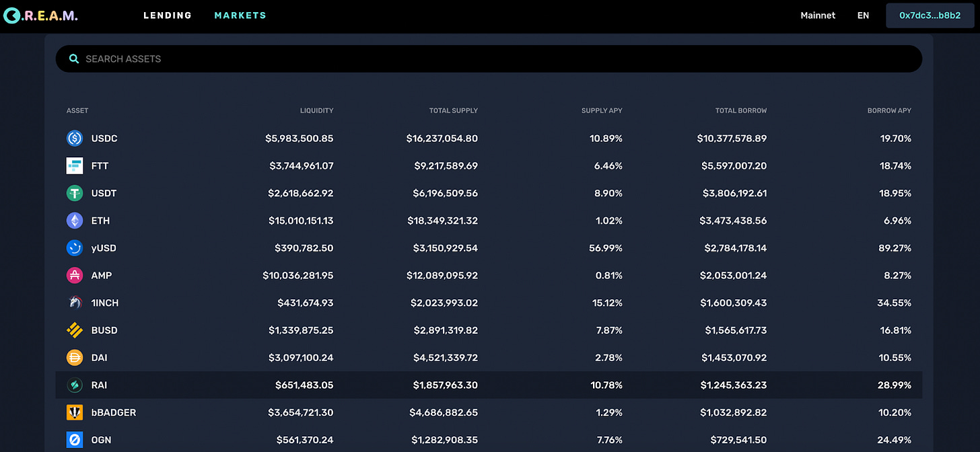Click bBADGER liquidity $3,654,721.30
The image size is (980, 452).
pos(301,413)
